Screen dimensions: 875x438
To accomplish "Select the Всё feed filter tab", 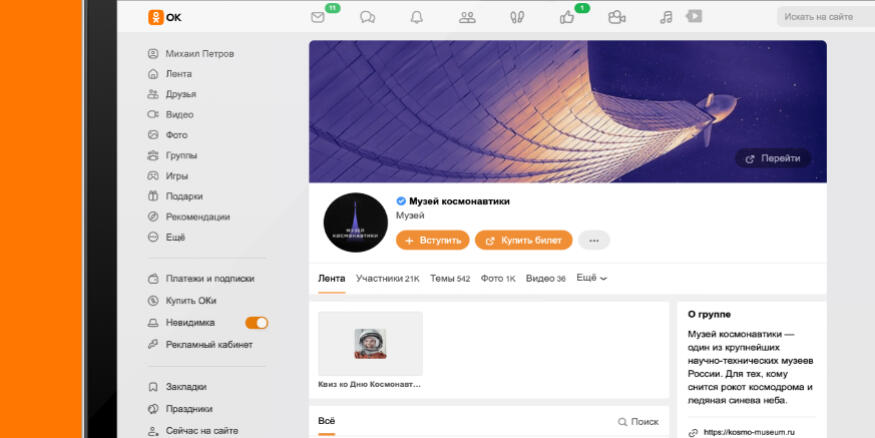I will 326,422.
